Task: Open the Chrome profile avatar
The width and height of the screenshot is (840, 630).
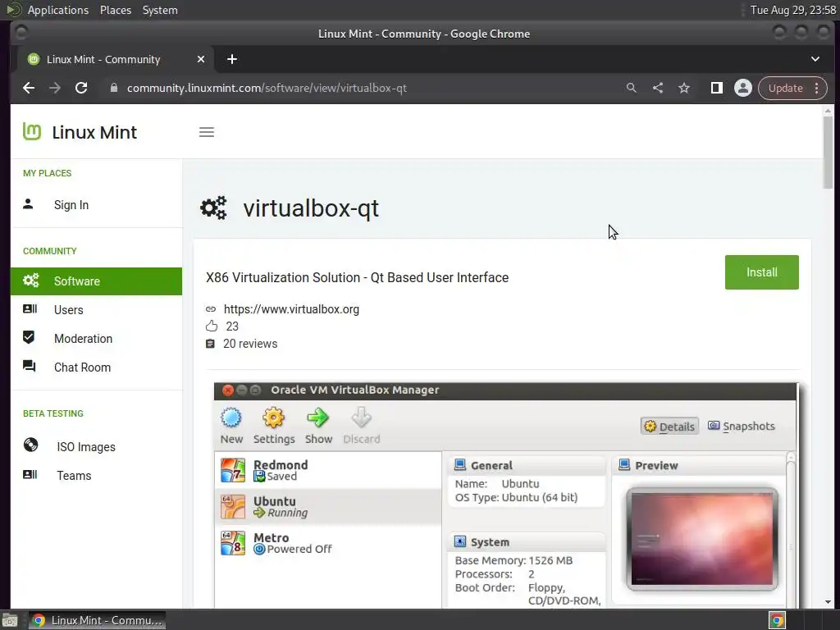Action: click(743, 88)
